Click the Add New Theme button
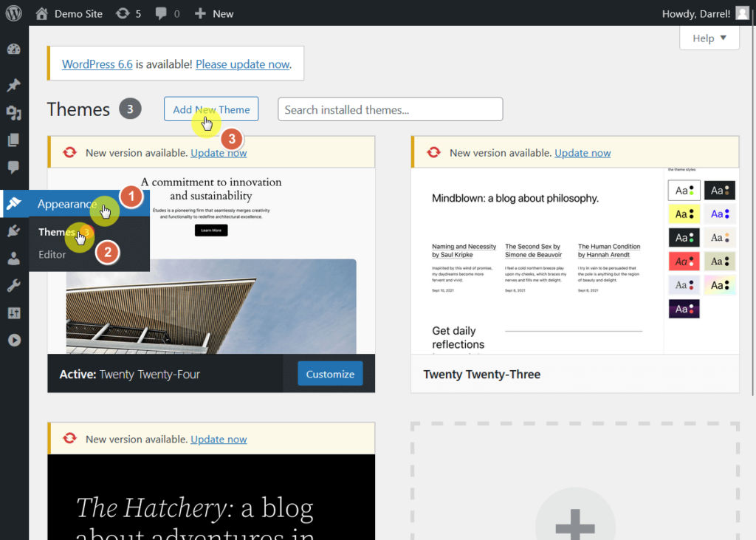 [211, 109]
